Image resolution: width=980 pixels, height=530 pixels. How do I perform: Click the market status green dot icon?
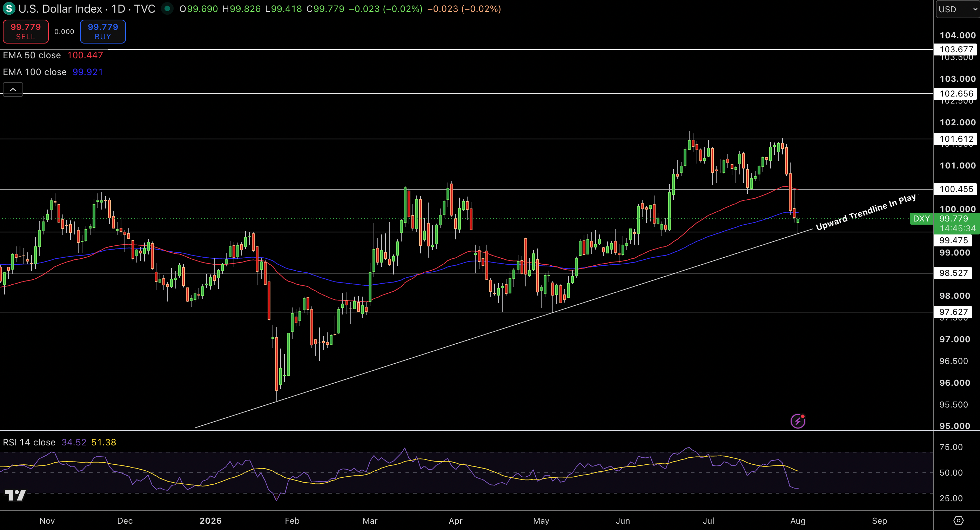pyautogui.click(x=167, y=8)
